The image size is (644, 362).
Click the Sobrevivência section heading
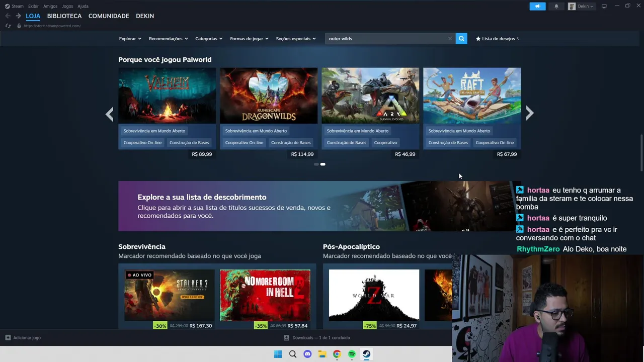click(142, 247)
